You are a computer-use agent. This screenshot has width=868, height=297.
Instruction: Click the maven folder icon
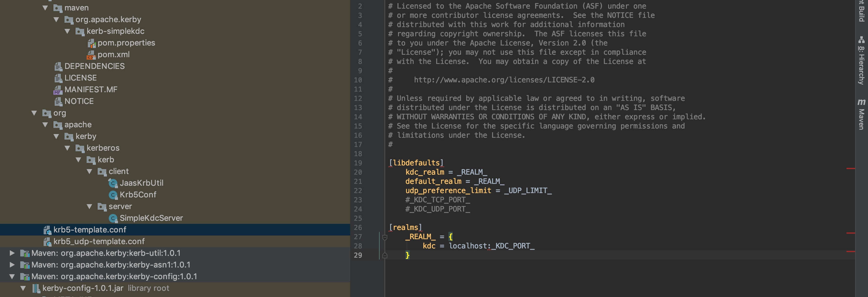coord(58,8)
